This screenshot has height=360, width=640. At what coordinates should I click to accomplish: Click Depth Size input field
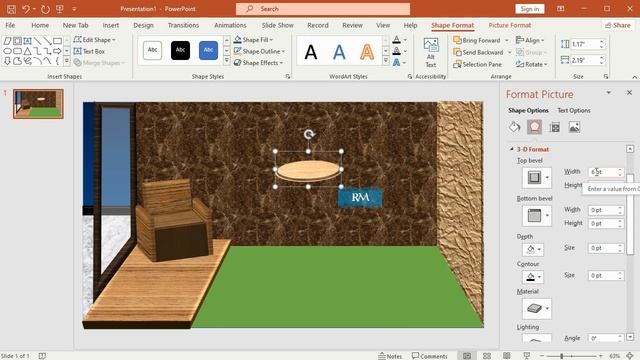click(x=606, y=248)
